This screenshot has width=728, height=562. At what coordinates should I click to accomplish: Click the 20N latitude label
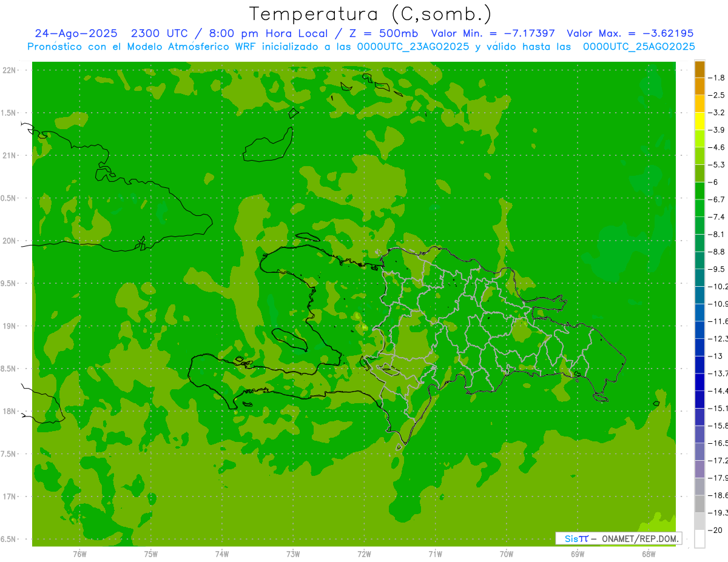pos(9,241)
